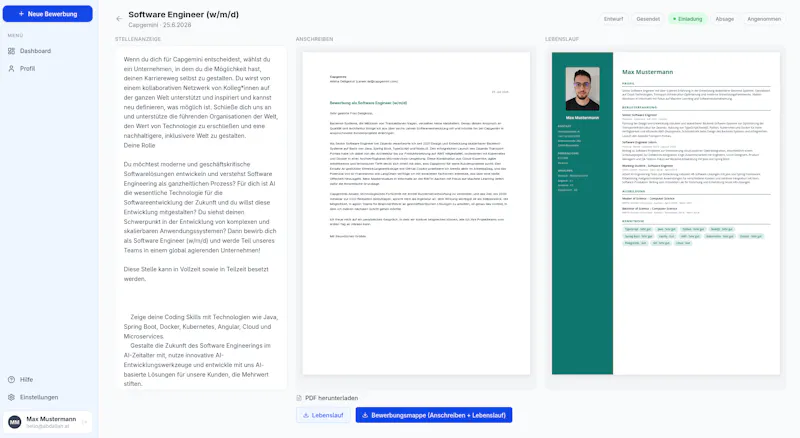
Task: Click the Software Engineer (w/m/d) title
Action: pyautogui.click(x=184, y=14)
